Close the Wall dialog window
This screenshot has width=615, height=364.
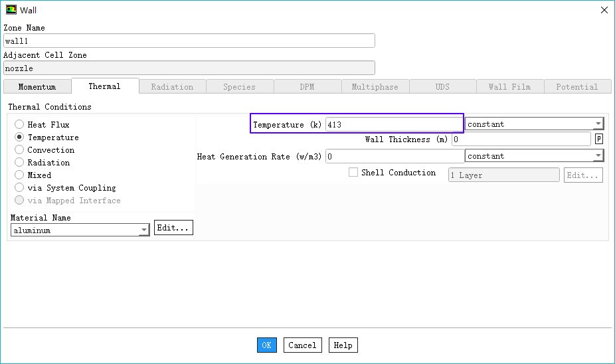(603, 10)
